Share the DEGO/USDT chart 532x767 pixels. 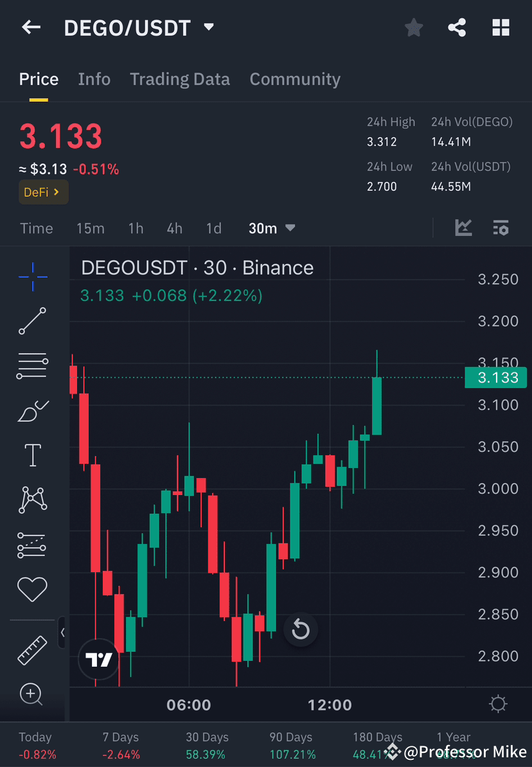coord(457,27)
